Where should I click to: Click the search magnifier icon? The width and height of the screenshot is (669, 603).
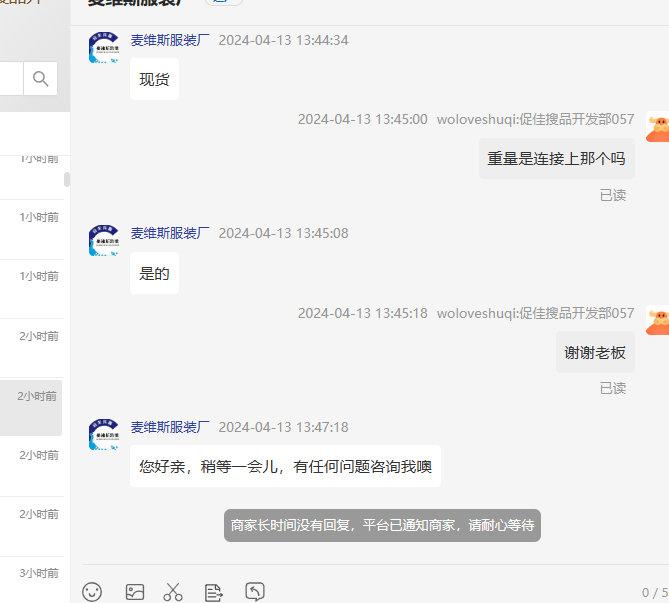41,79
